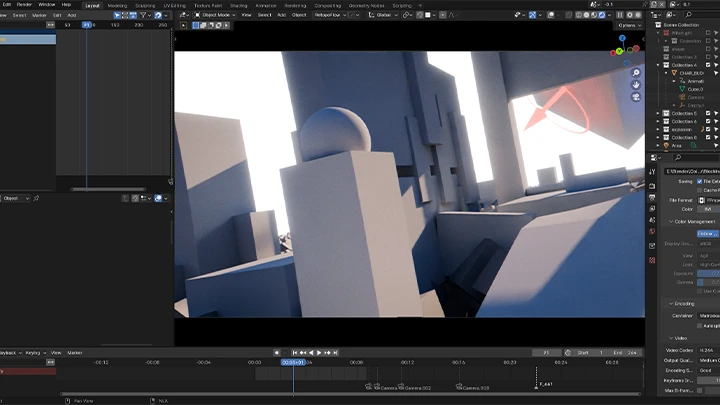Toggle File Extensions checkbox
The width and height of the screenshot is (720, 405).
(700, 181)
